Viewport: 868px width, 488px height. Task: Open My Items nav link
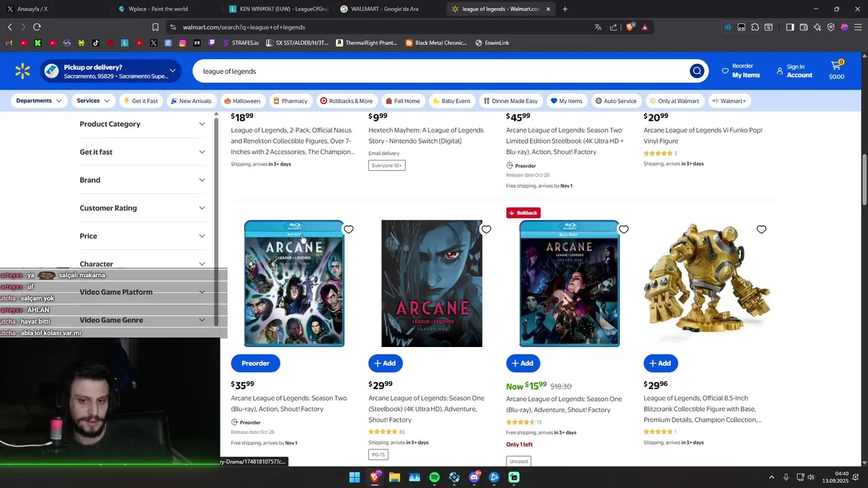[x=566, y=101]
